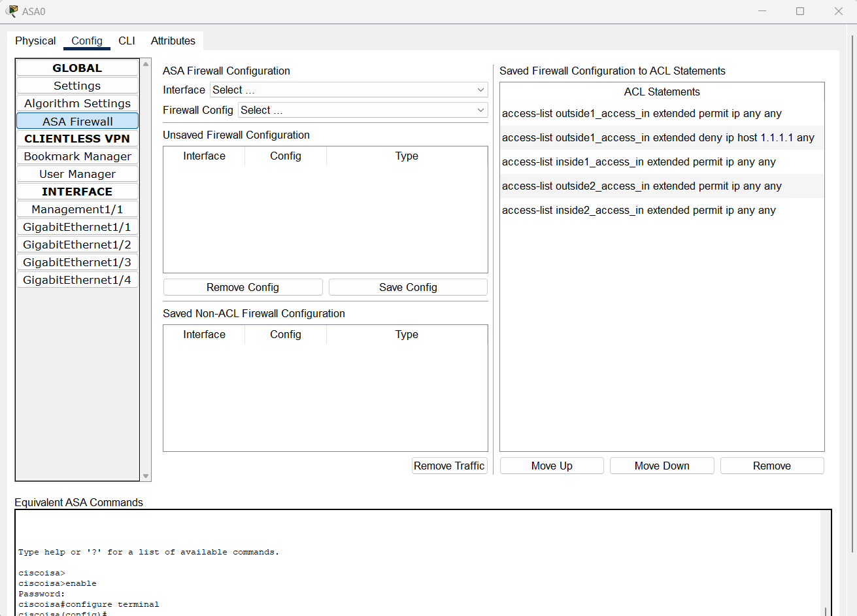Open the CLI tab
The height and width of the screenshot is (616, 857).
[127, 41]
